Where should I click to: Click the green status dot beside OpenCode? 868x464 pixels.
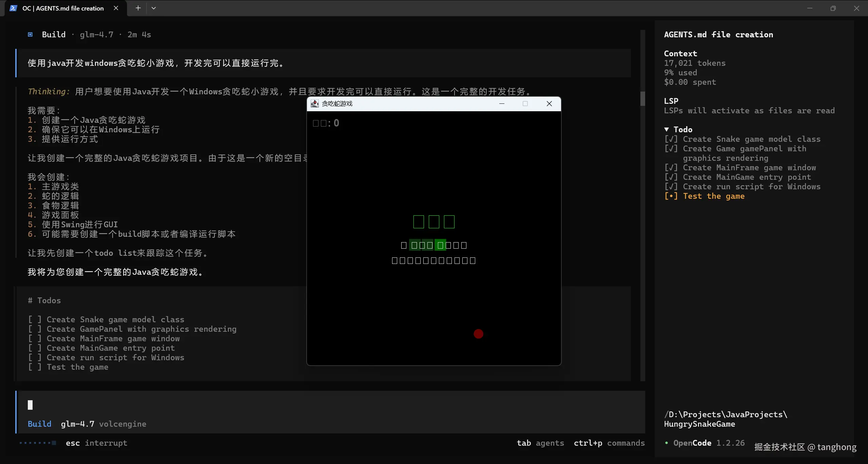[666, 443]
